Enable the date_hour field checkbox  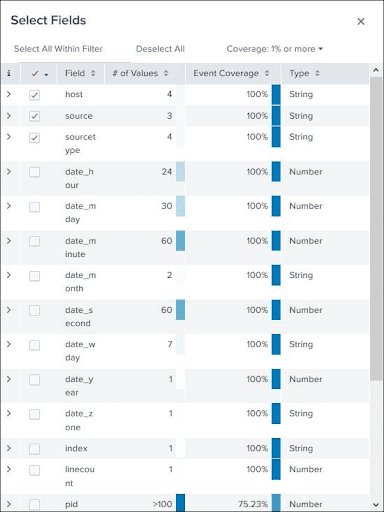(34, 172)
